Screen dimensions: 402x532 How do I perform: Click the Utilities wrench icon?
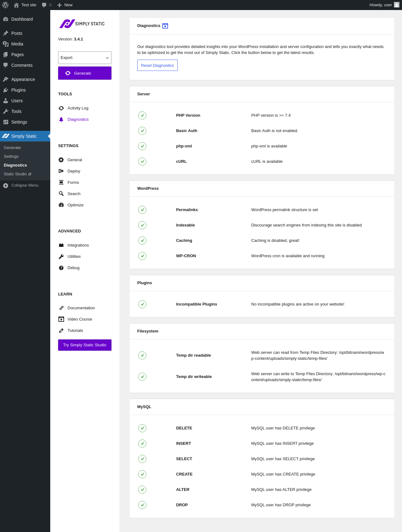(x=61, y=257)
